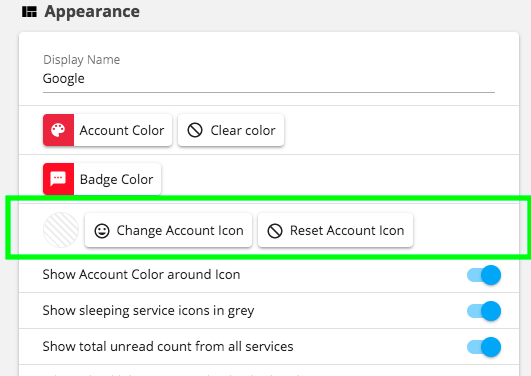The width and height of the screenshot is (531, 376).
Task: Click the Display Name label
Action: pyautogui.click(x=82, y=60)
